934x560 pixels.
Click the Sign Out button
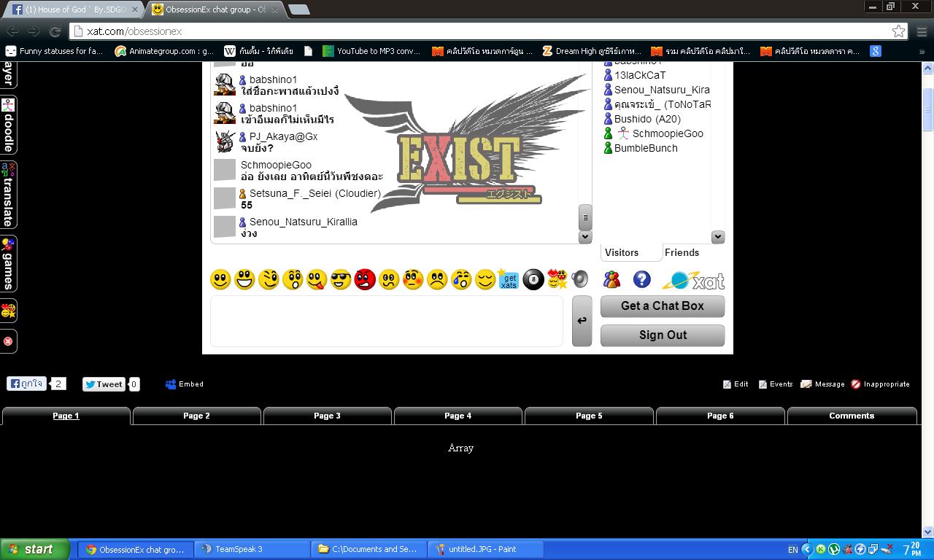coord(663,335)
